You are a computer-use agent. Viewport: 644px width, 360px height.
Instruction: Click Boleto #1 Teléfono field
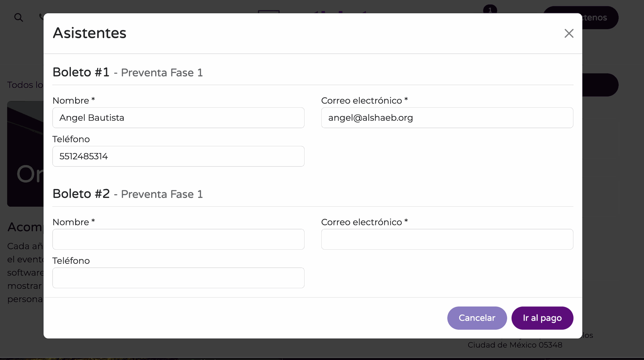point(178,156)
